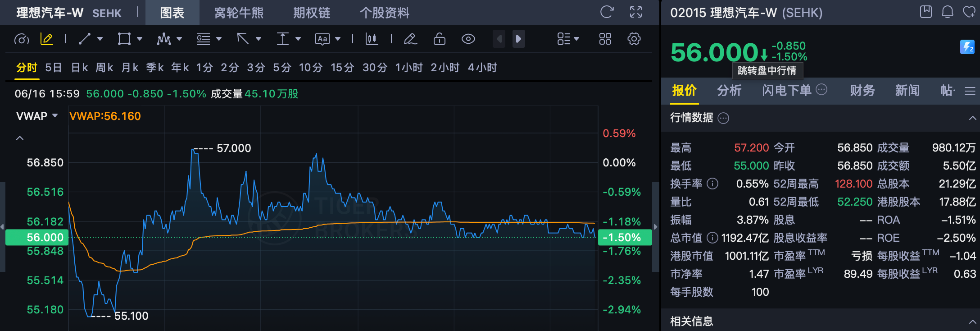The image size is (980, 331).
Task: Open the VWAP indicator dropdown
Action: click(37, 116)
